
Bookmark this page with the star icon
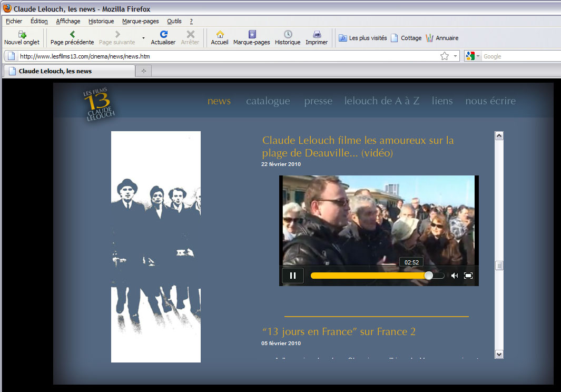pos(445,56)
